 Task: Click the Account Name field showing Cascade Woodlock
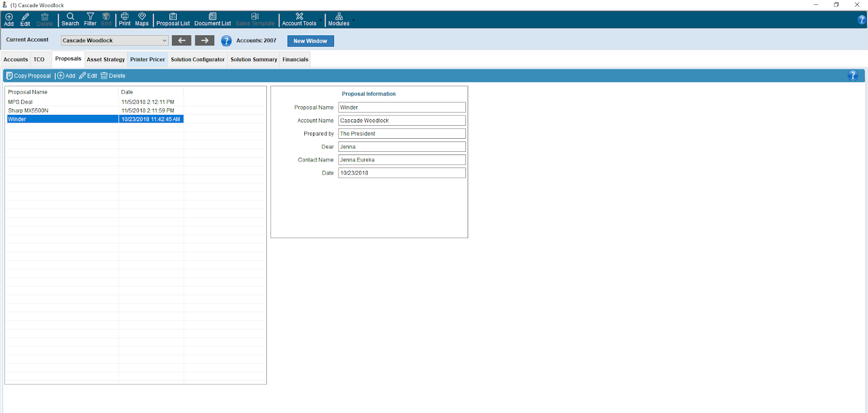(x=402, y=120)
